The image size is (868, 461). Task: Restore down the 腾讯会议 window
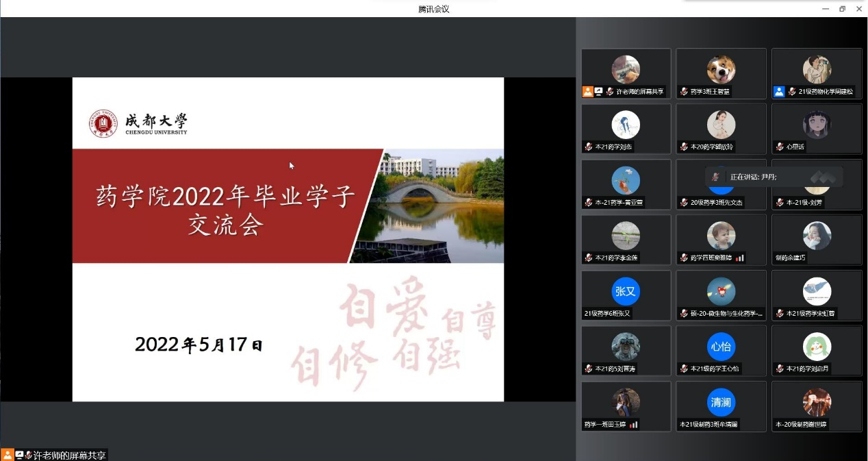pos(842,8)
